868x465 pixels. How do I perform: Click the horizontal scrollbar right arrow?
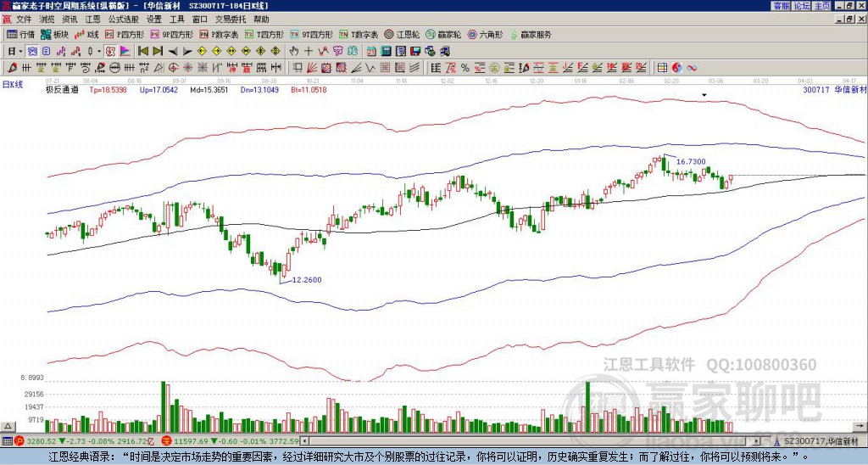coord(757,441)
